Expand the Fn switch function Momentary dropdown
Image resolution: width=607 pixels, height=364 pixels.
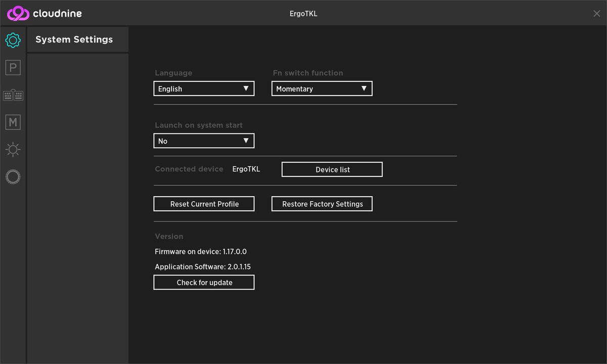[322, 88]
